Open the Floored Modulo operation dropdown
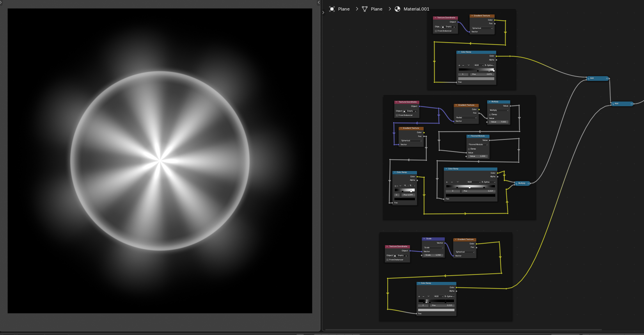 point(478,144)
